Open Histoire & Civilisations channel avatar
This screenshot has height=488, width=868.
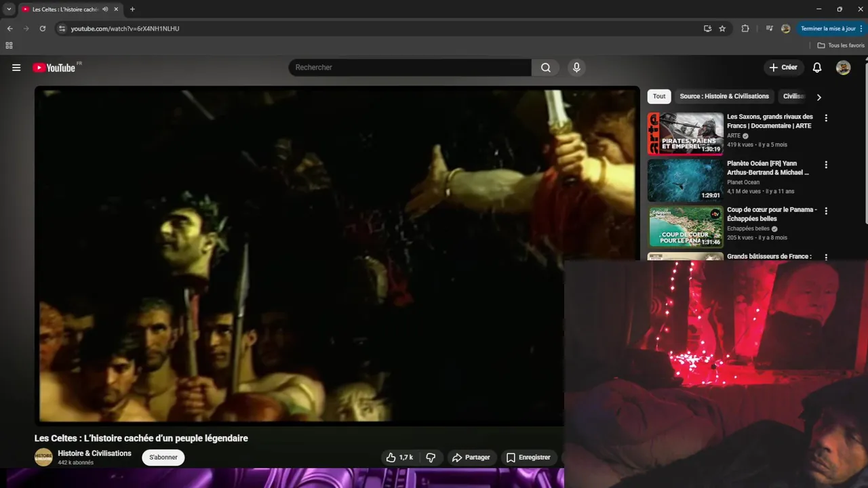click(43, 457)
